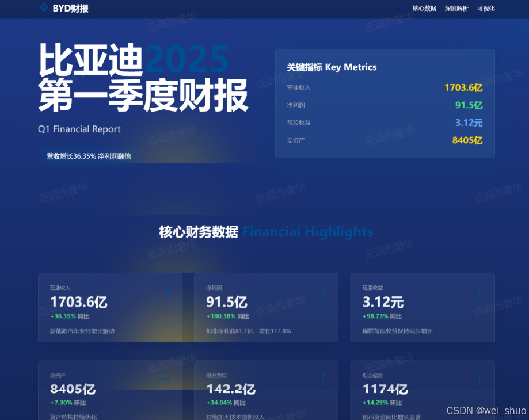
Task: Click the +7.30% 环比 growth text
Action: pyautogui.click(x=68, y=403)
